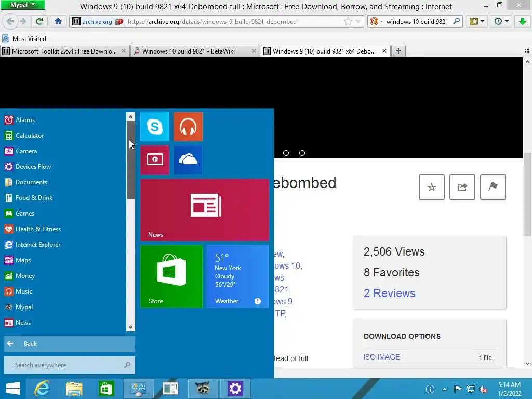Go back one page in browser
Screen dimensions: 532x399
(10, 22)
